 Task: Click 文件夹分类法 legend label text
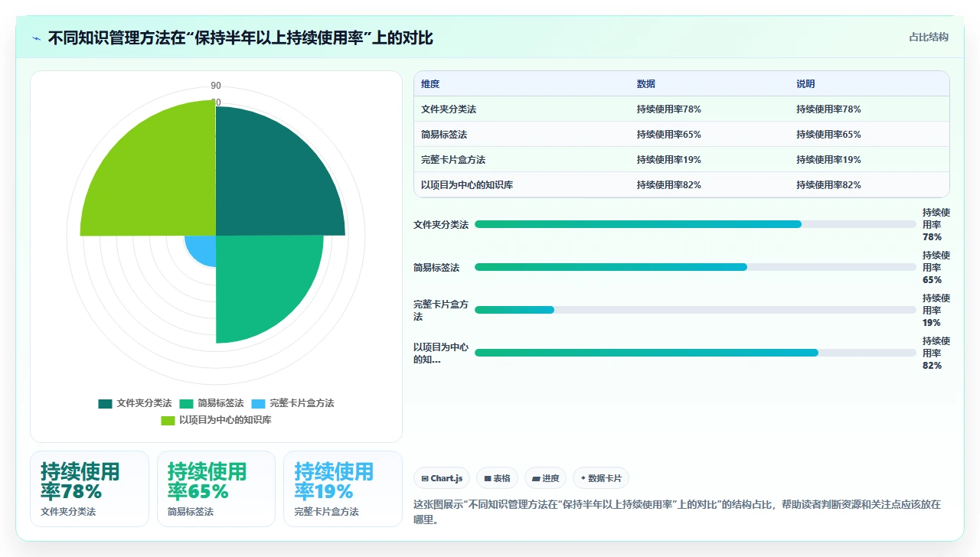(144, 403)
